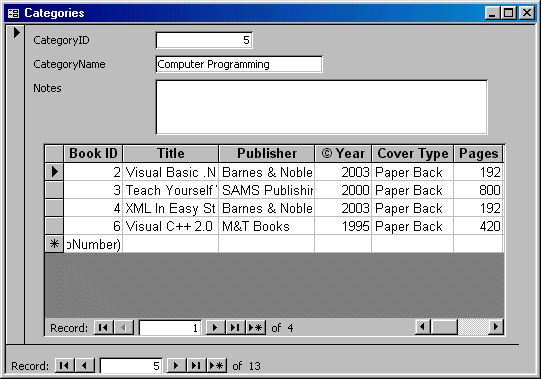Click the (AutoNumber) new-row Book ID cell
The width and height of the screenshot is (541, 379).
click(93, 244)
